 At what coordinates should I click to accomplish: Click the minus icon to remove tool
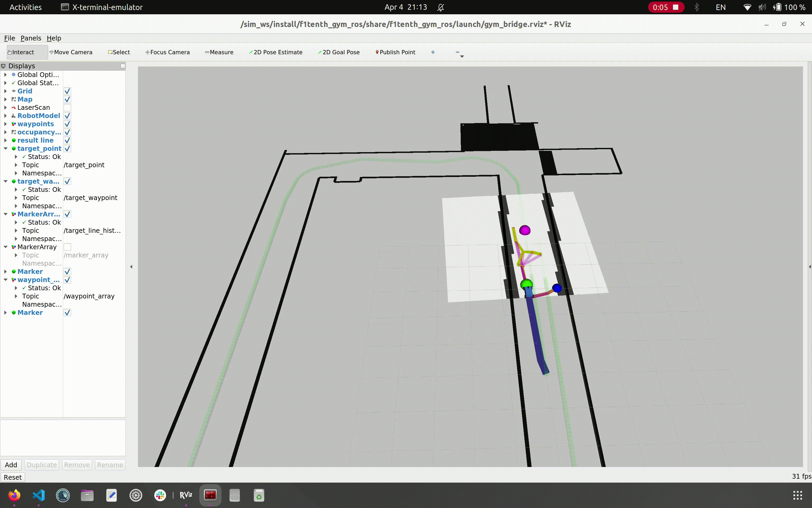click(457, 52)
